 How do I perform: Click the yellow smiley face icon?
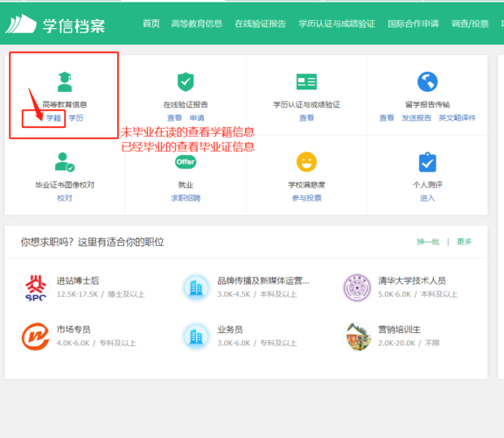[x=306, y=162]
